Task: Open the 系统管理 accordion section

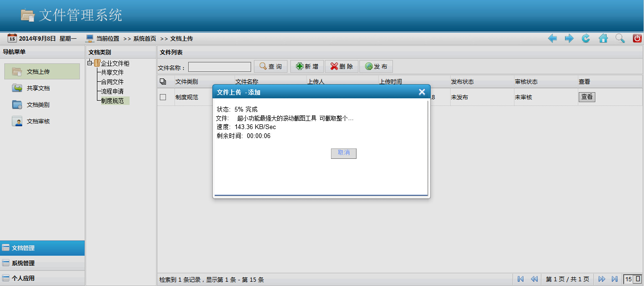Action: pyautogui.click(x=43, y=263)
